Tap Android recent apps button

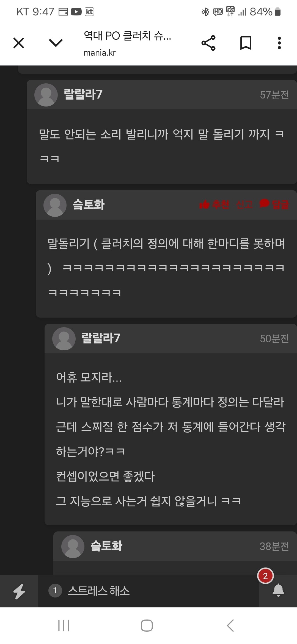(64, 625)
